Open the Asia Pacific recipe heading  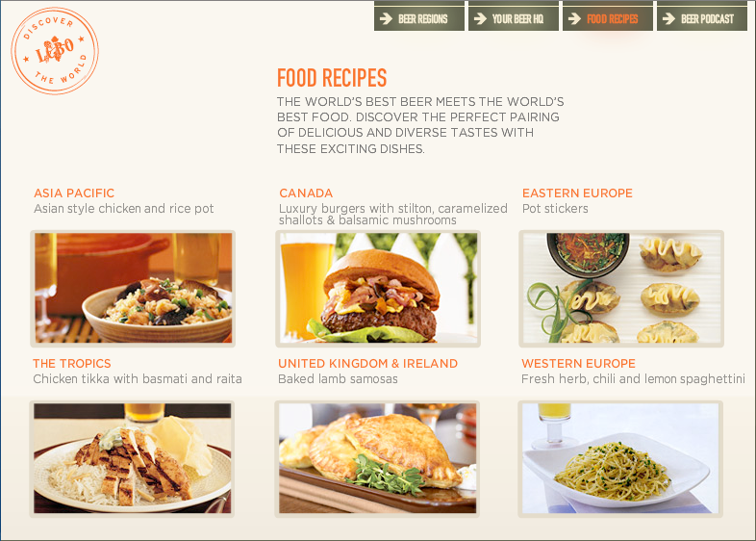pyautogui.click(x=74, y=193)
